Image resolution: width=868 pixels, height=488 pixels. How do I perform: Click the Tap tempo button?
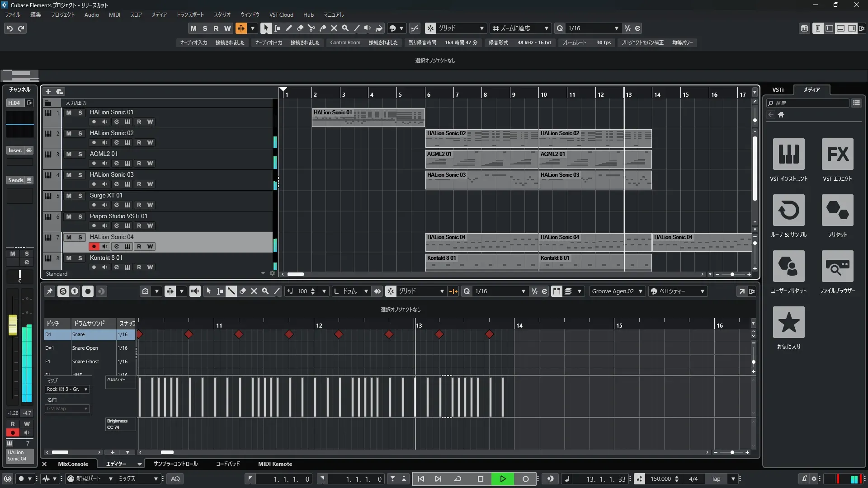(716, 479)
